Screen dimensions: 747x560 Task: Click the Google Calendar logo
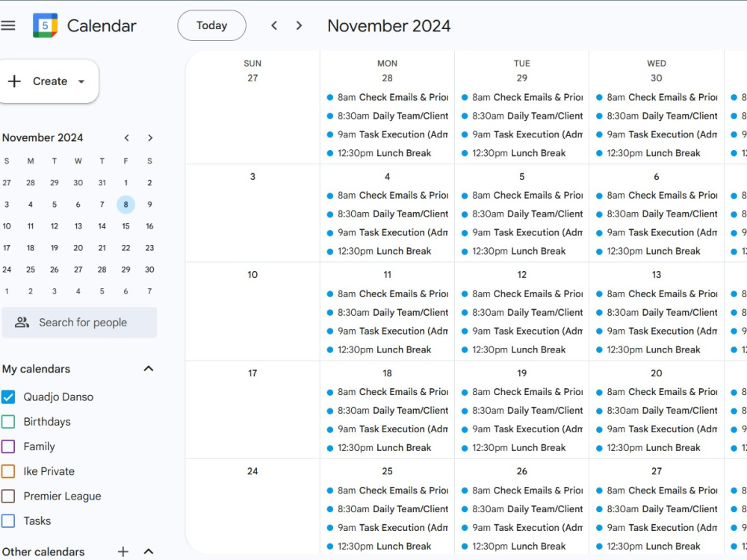click(46, 25)
